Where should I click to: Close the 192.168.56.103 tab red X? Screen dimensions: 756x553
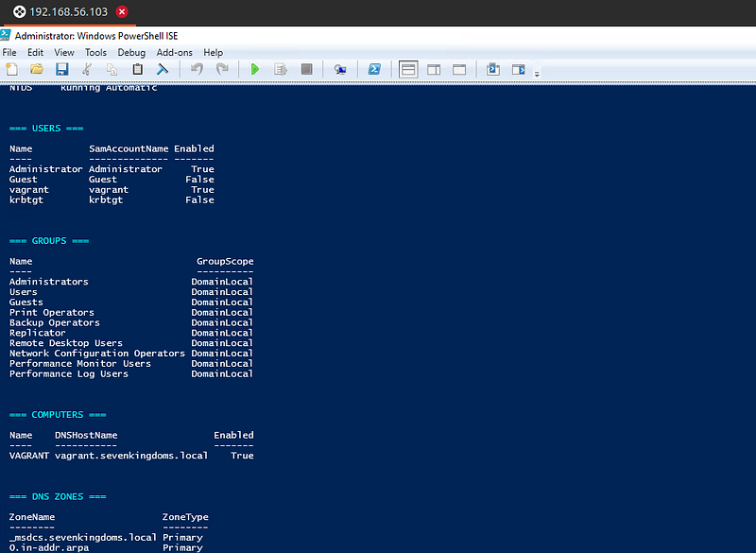point(122,12)
